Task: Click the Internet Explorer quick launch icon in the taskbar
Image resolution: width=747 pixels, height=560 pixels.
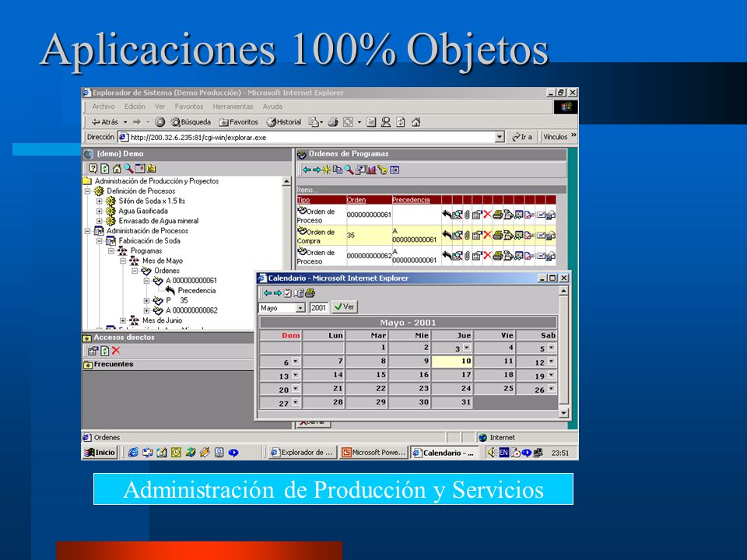Action: (x=133, y=453)
